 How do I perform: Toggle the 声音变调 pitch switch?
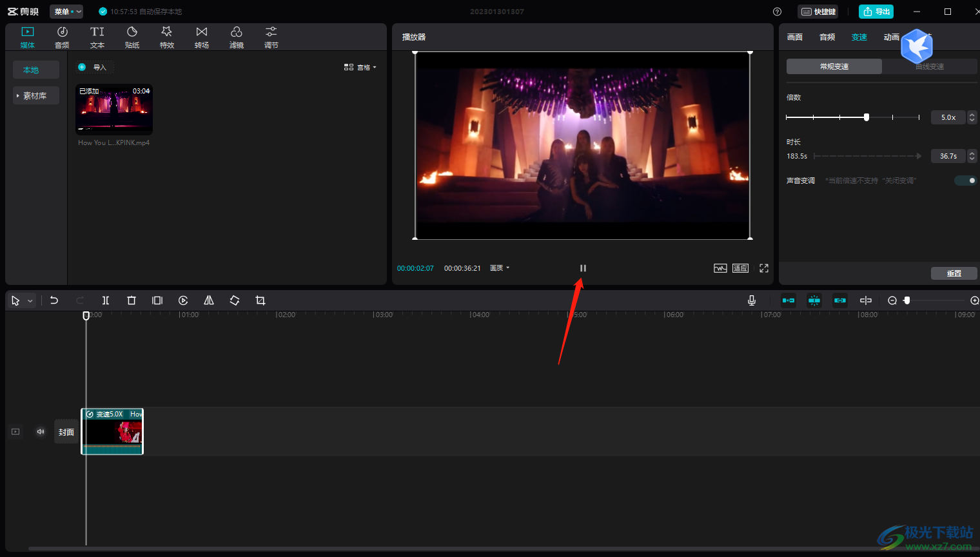(x=966, y=181)
